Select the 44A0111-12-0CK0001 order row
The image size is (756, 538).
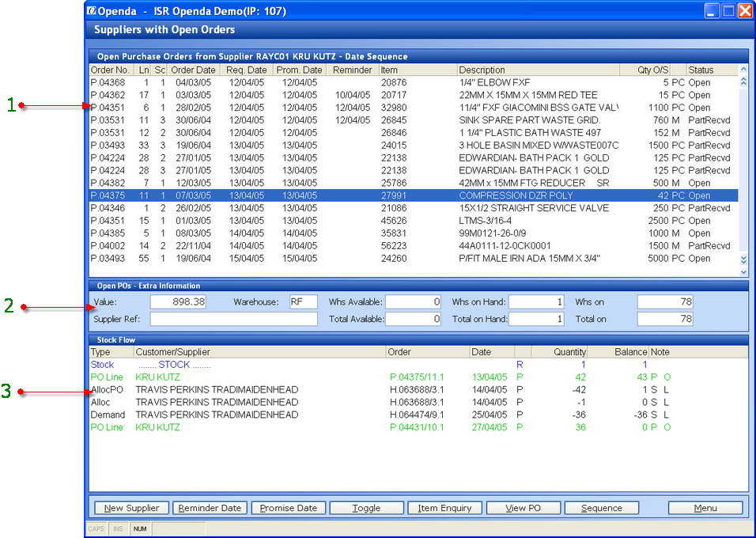(x=414, y=245)
